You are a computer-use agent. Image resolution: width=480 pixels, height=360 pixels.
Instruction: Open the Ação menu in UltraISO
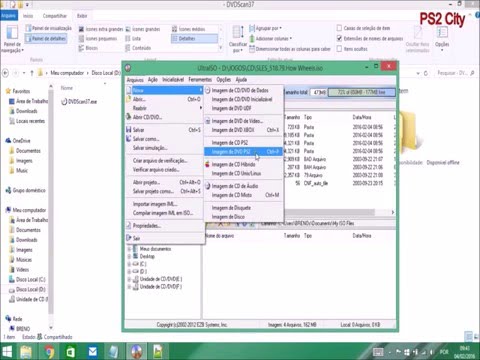point(153,79)
